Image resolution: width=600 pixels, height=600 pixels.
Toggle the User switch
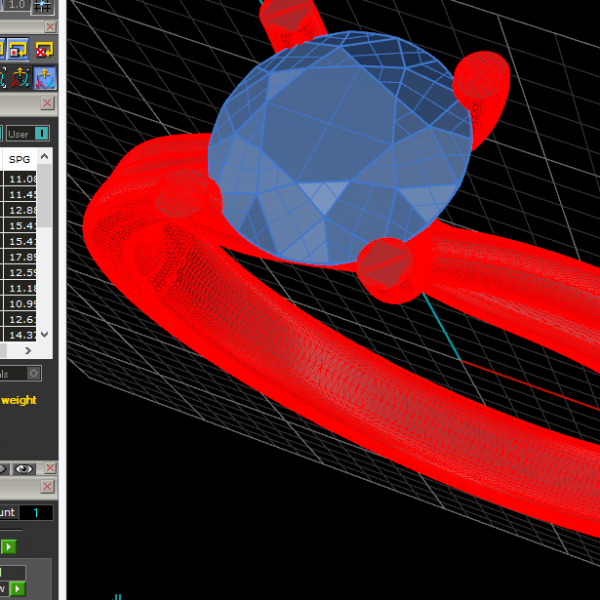41,133
